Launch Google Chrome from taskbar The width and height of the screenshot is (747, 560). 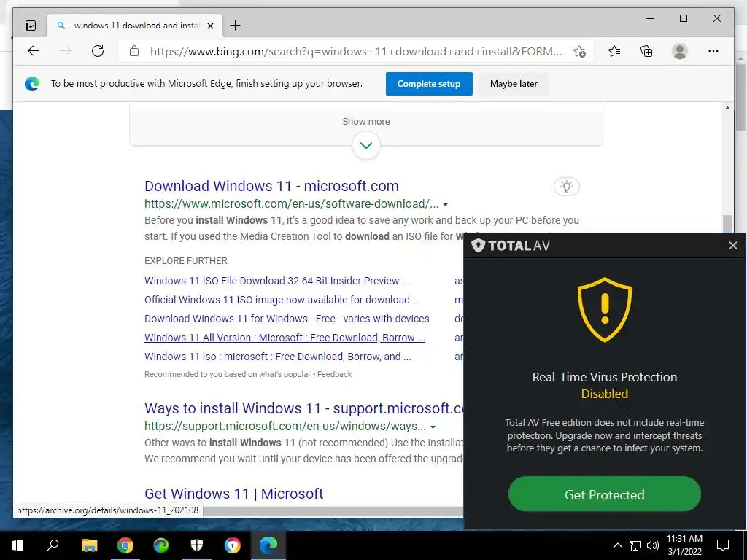pyautogui.click(x=125, y=545)
